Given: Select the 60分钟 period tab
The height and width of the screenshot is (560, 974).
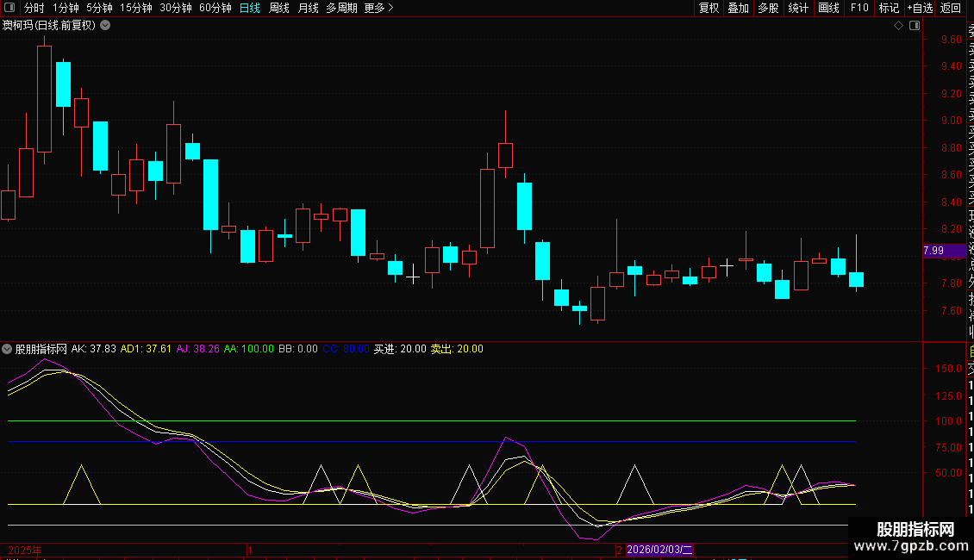Looking at the screenshot, I should 215,8.
